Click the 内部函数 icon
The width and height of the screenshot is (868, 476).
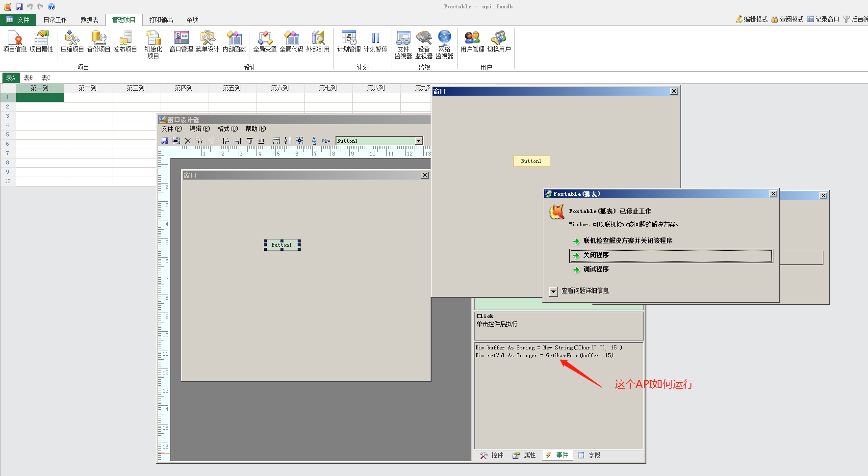234,42
